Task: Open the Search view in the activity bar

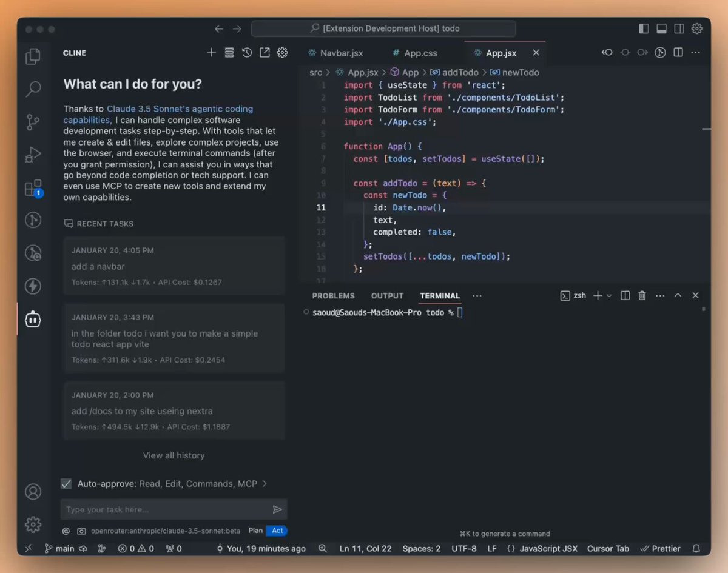Action: pos(33,89)
